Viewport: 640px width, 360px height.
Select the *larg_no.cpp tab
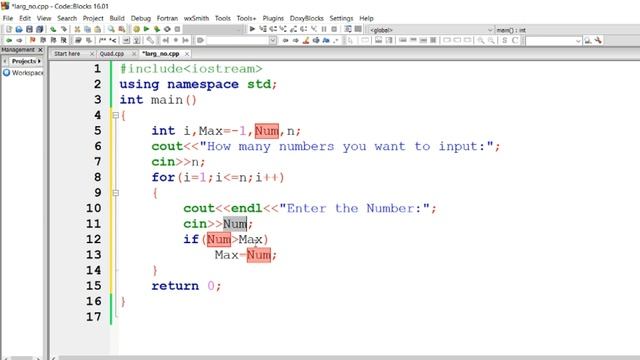point(161,54)
